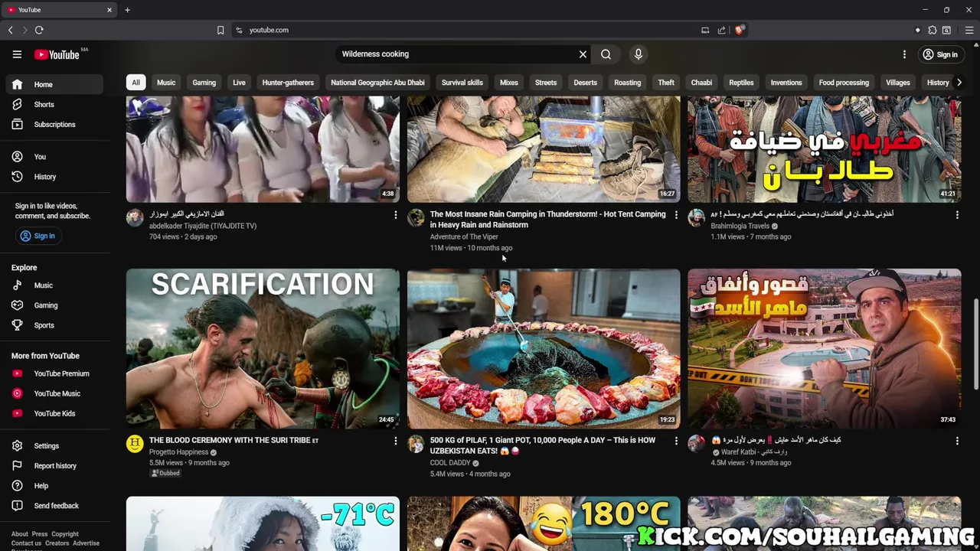Open options menu for Brahimlogia Travels video
980x551 pixels.
click(x=957, y=215)
